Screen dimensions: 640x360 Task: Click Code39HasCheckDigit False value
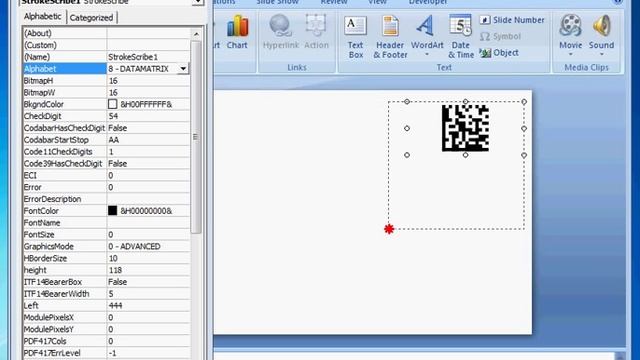point(148,163)
